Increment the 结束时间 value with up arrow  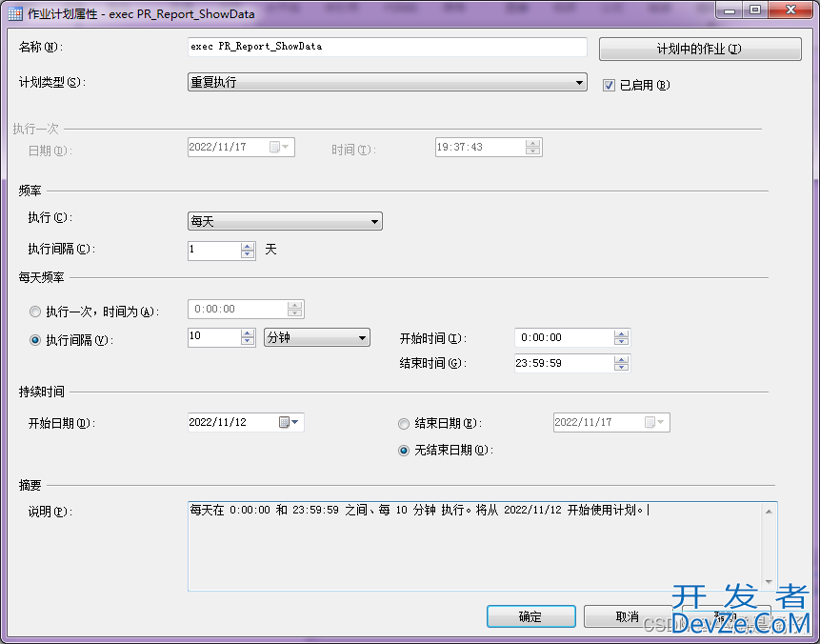[621, 359]
